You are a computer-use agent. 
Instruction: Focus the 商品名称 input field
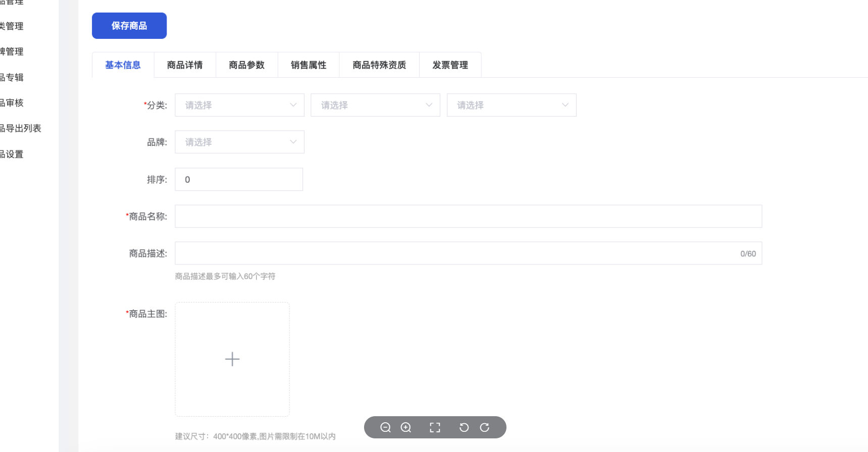468,216
